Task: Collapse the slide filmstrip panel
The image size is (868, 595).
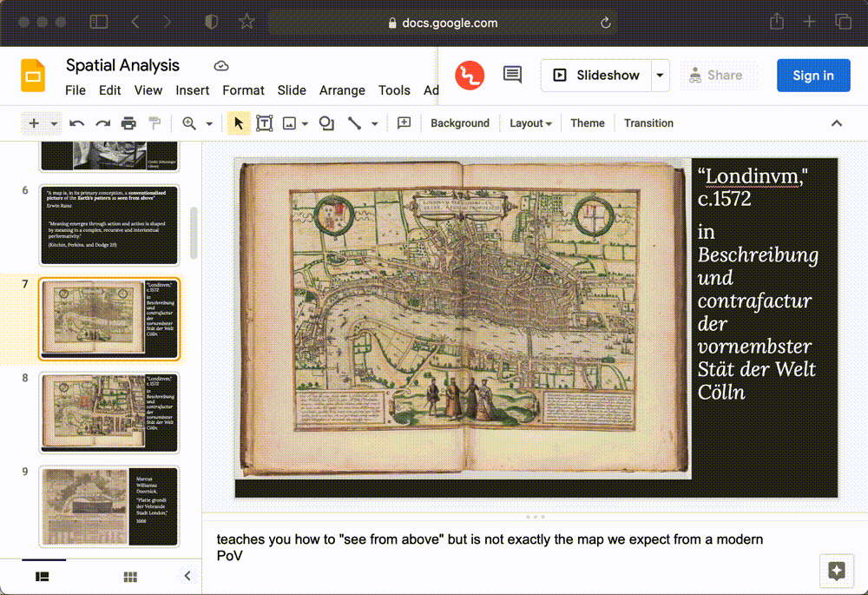Action: [187, 576]
